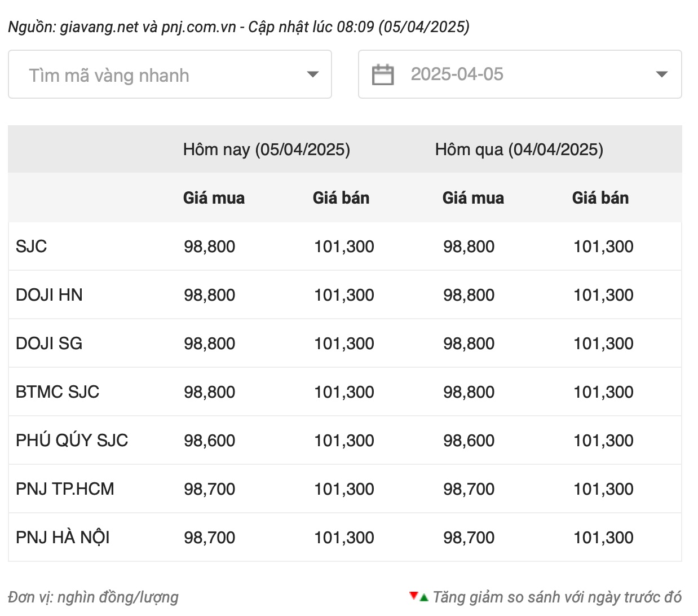698x616 pixels.
Task: Select the SJC row label
Action: click(32, 247)
